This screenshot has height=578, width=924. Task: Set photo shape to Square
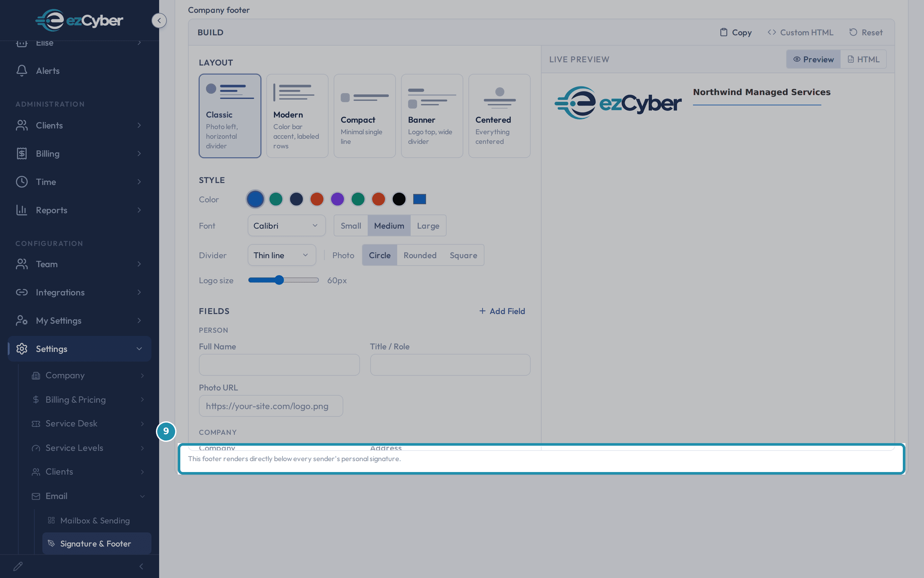click(x=463, y=255)
